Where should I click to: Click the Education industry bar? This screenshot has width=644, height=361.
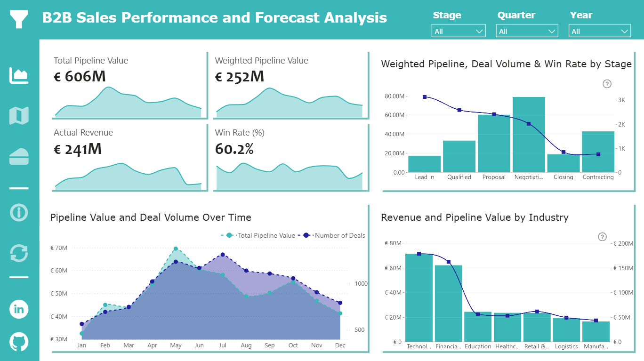point(478,327)
